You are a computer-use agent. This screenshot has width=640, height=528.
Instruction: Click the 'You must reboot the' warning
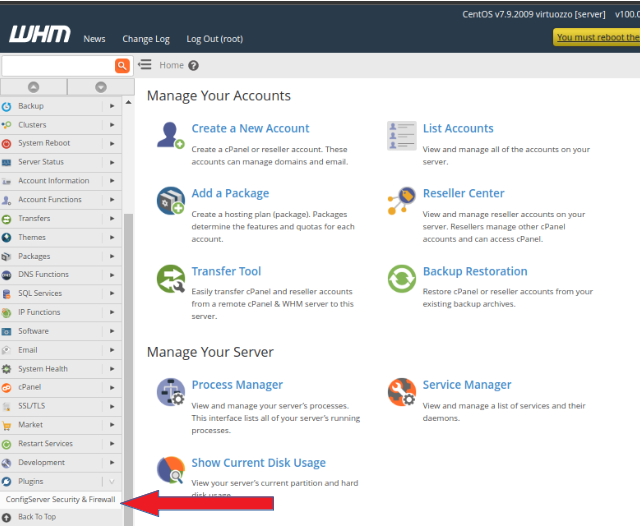(x=597, y=37)
